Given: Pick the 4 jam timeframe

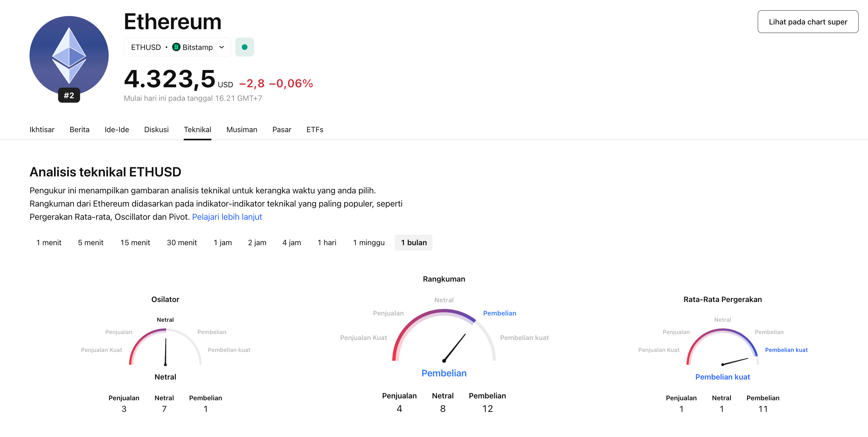Looking at the screenshot, I should [291, 243].
